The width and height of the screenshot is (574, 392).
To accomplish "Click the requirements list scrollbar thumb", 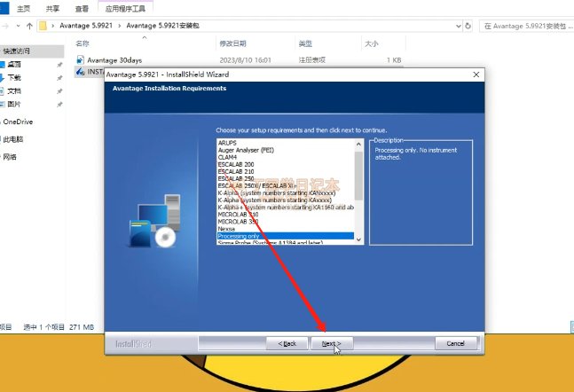I will [358, 176].
